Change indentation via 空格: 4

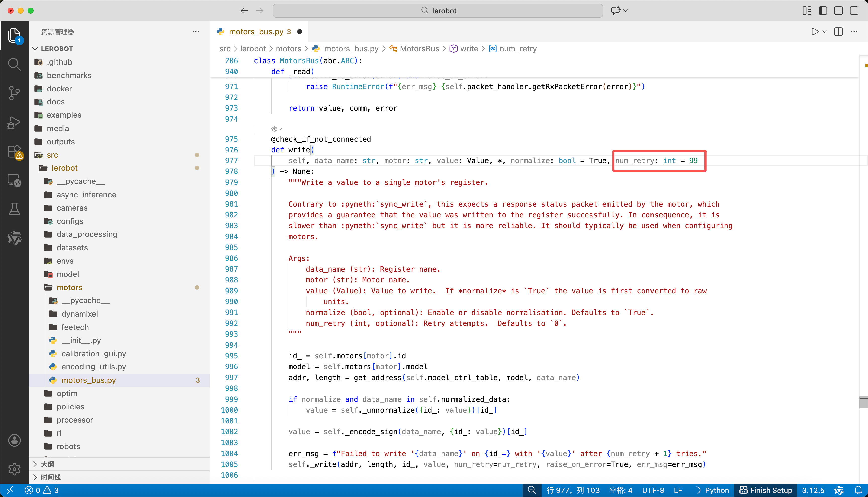tap(621, 490)
